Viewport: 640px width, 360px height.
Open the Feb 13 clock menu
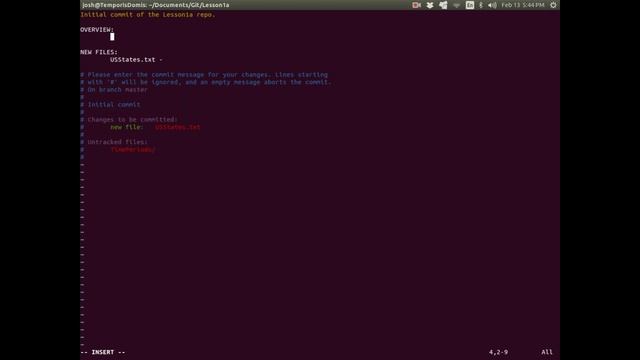pos(523,5)
